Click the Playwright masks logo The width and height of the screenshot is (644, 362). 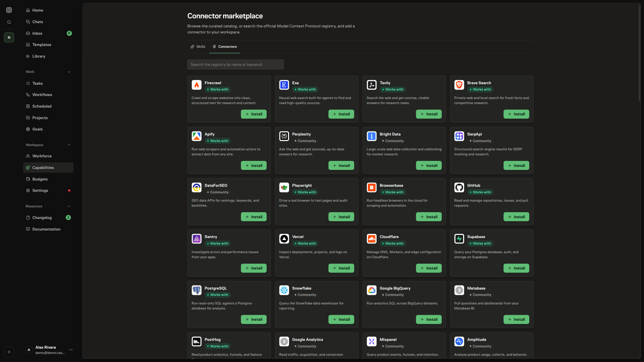284,188
